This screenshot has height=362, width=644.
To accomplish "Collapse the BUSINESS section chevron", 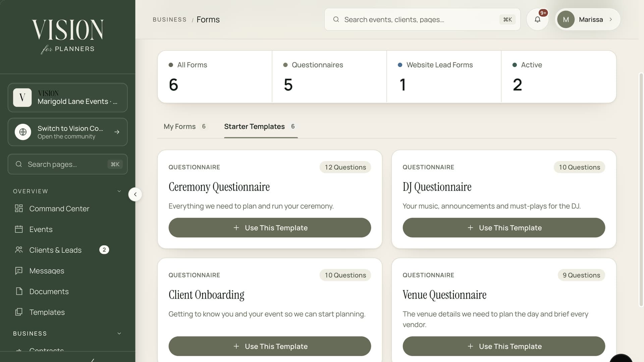I will coord(119,334).
